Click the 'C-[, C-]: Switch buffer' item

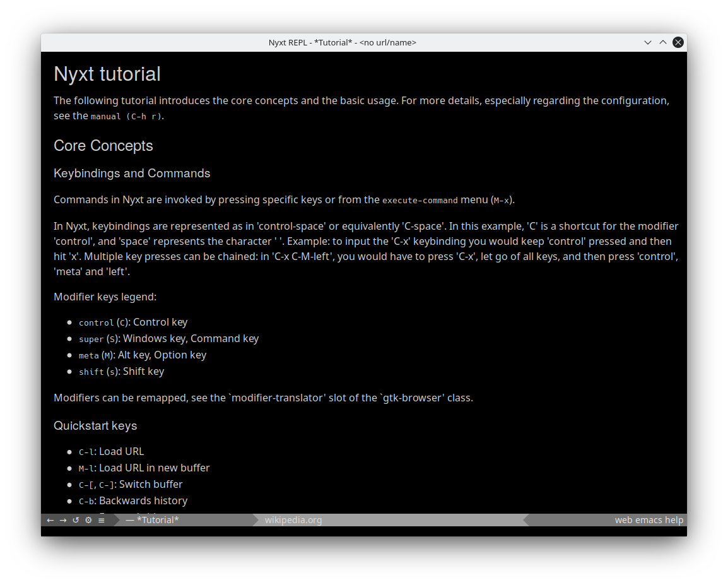(131, 484)
